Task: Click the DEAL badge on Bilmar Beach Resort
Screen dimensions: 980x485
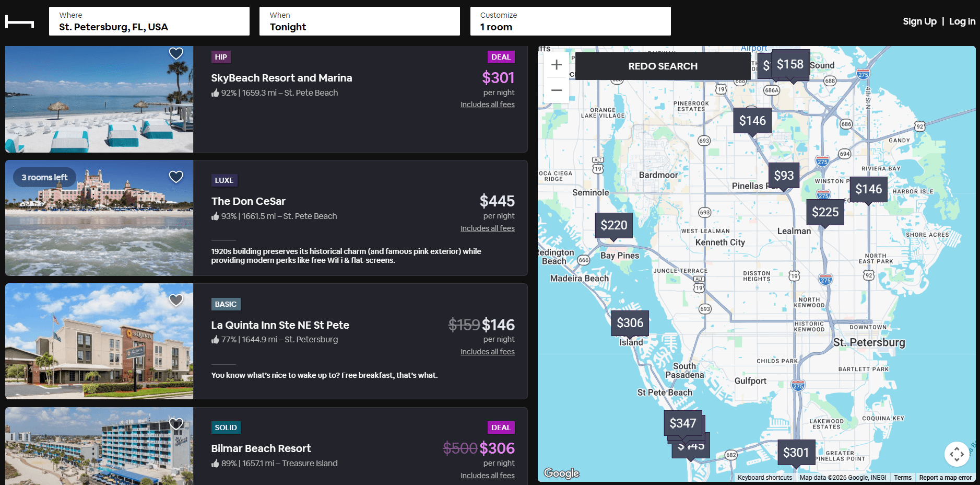Action: click(x=501, y=428)
